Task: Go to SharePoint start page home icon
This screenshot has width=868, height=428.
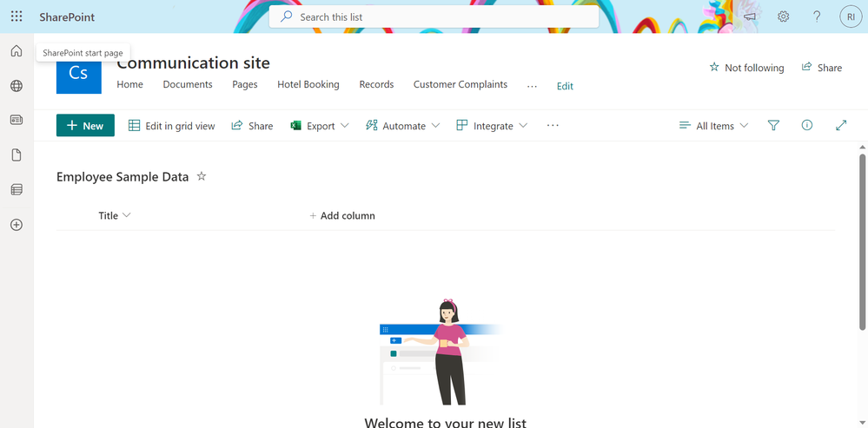Action: [17, 51]
